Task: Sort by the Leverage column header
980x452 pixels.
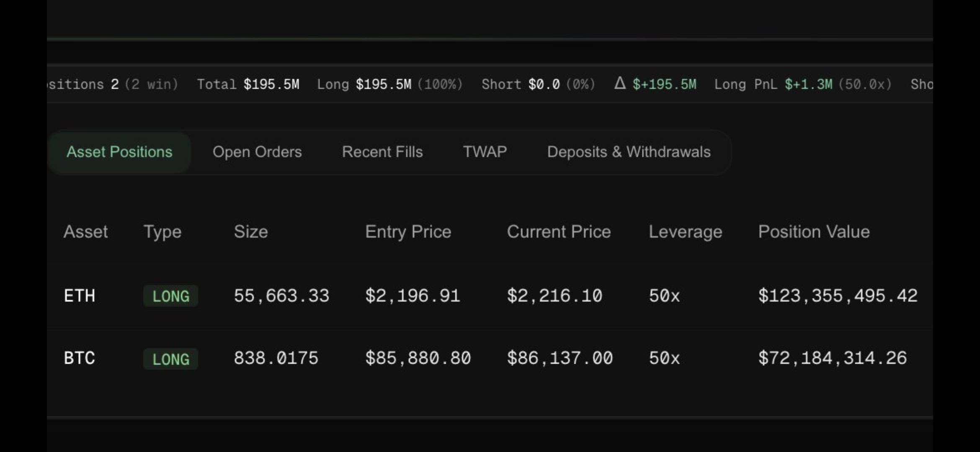Action: pyautogui.click(x=685, y=232)
